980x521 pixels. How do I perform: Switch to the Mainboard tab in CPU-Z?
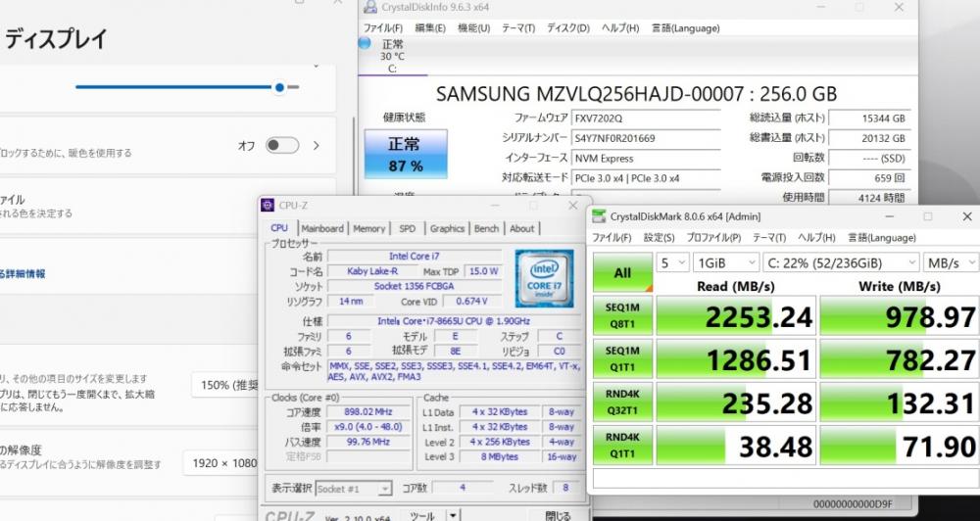point(322,228)
